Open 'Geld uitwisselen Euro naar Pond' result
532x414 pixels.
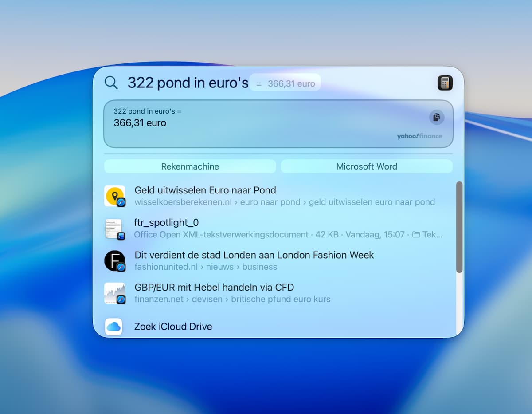(205, 190)
